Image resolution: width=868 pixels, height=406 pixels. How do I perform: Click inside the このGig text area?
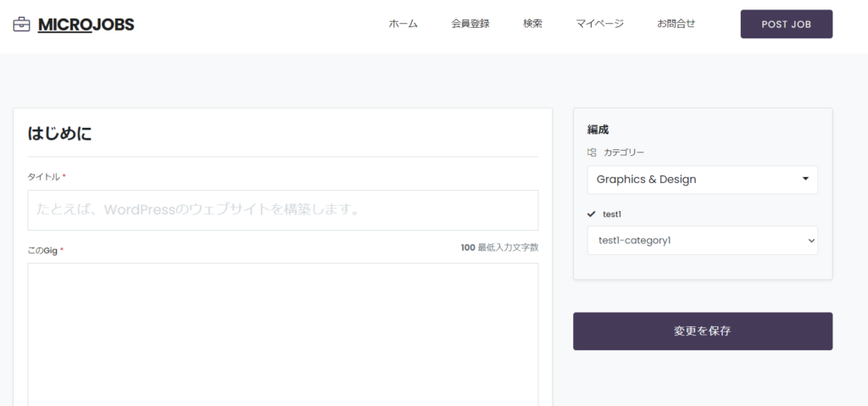(283, 335)
